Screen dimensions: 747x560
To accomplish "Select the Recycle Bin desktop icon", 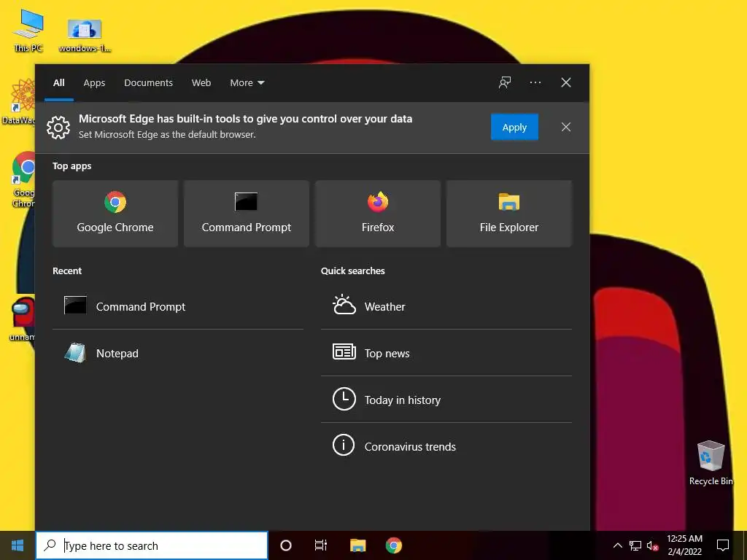I will pos(711,463).
